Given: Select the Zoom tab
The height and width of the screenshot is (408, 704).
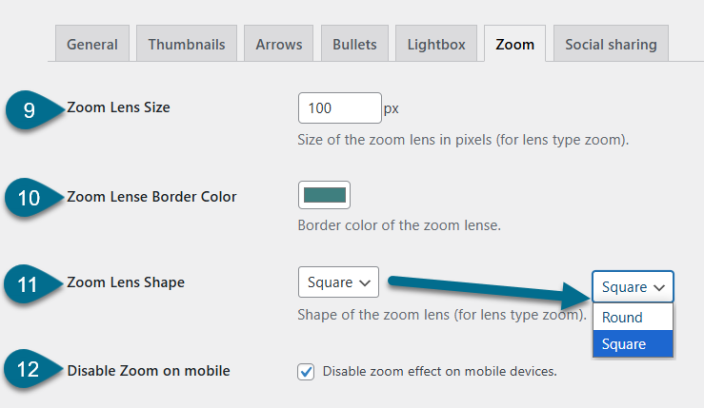Looking at the screenshot, I should click(x=515, y=44).
